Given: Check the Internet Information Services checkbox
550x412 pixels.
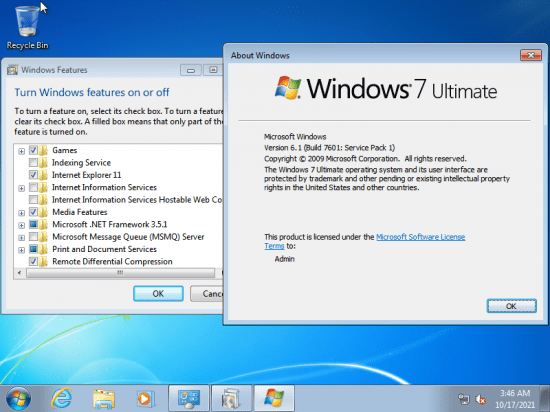Looking at the screenshot, I should click(x=33, y=188).
